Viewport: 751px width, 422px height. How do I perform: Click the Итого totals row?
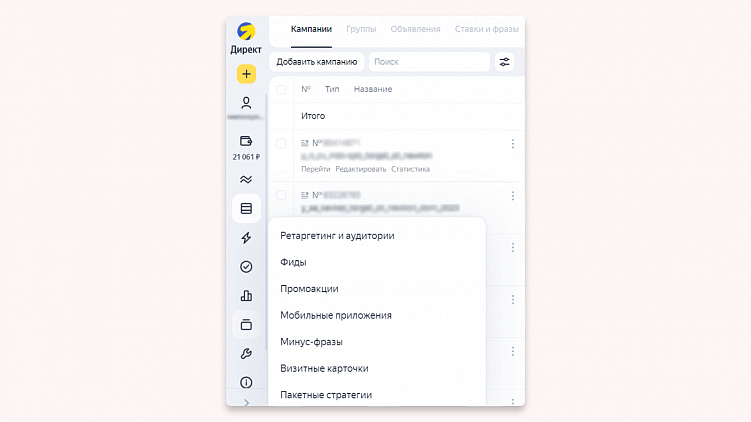pyautogui.click(x=397, y=116)
